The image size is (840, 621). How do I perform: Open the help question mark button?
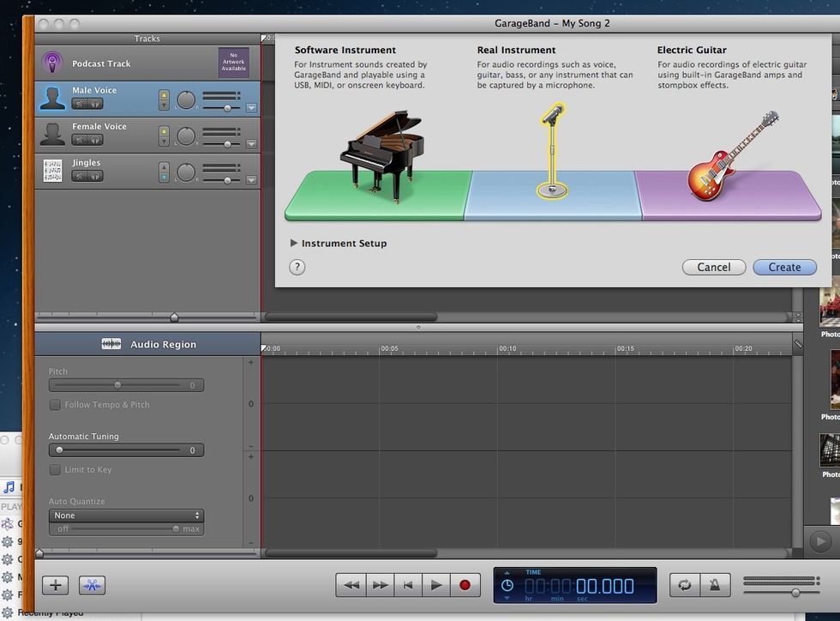297,267
